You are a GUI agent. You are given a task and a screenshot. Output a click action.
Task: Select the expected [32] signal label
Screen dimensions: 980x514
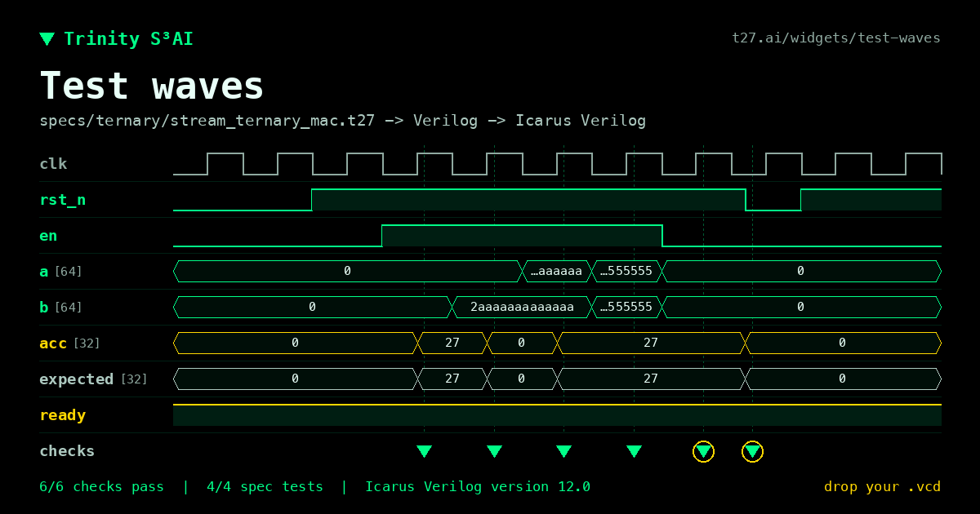(x=94, y=379)
